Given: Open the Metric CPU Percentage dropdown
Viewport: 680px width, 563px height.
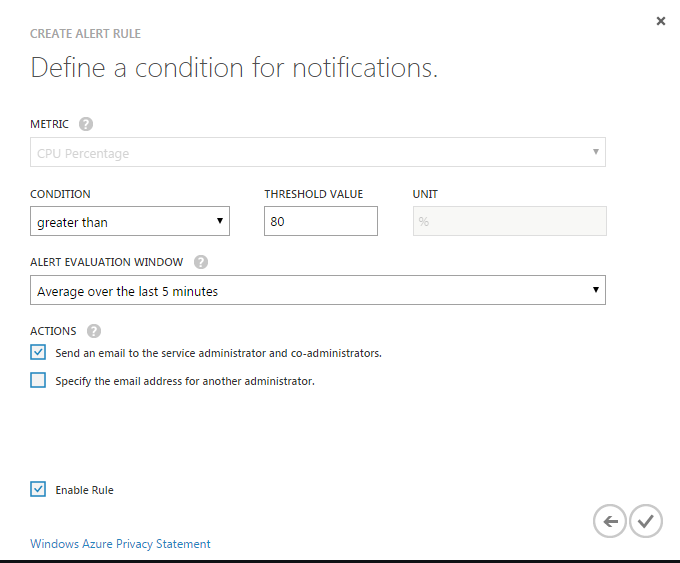Looking at the screenshot, I should (x=318, y=153).
